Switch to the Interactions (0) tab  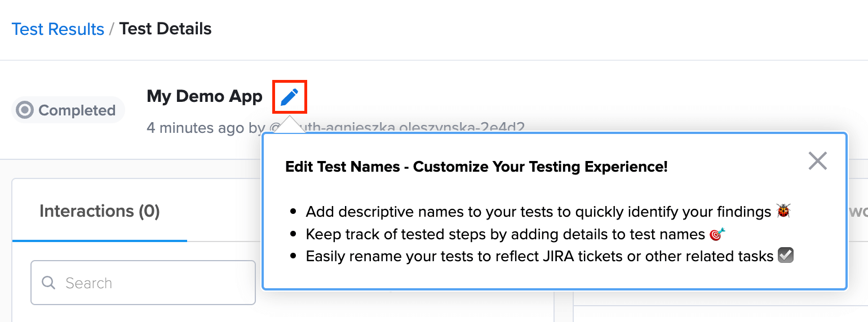point(99,211)
